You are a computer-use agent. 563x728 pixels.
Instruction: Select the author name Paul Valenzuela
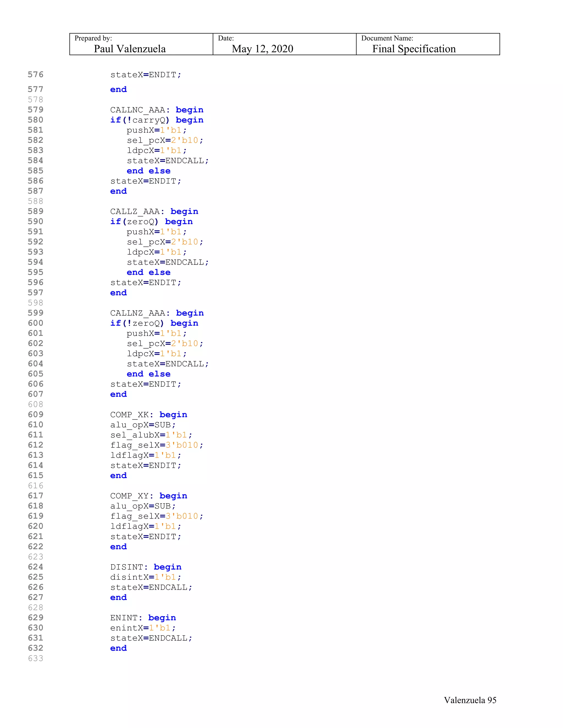click(x=130, y=49)
